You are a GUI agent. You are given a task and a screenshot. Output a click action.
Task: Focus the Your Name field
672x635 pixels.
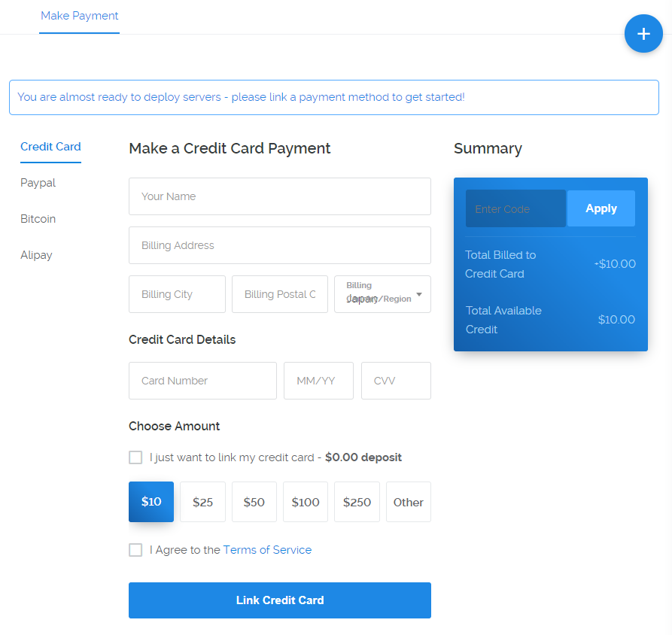(279, 196)
